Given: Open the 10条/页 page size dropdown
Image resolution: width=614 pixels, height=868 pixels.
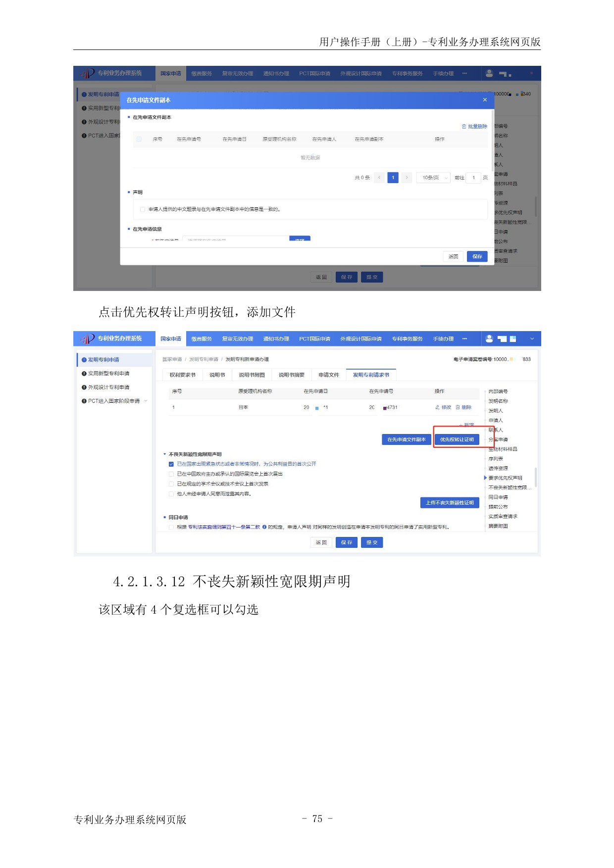Looking at the screenshot, I should [x=434, y=178].
